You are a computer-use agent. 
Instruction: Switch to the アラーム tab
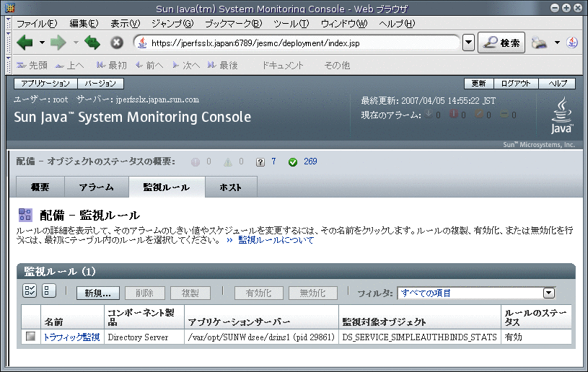[97, 187]
